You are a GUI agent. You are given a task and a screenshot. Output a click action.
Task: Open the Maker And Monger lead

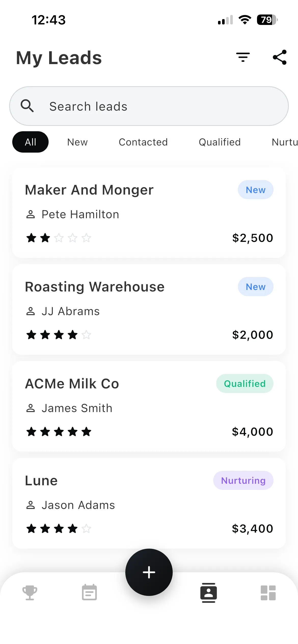point(149,213)
